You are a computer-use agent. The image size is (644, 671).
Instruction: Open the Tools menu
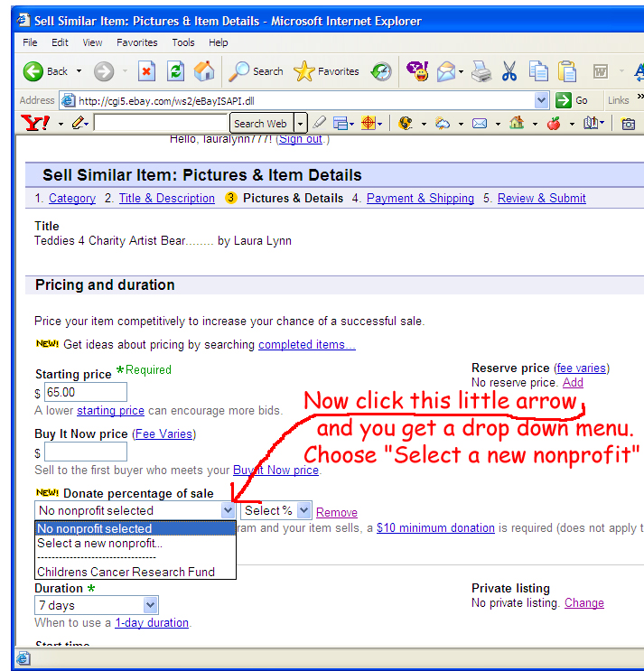click(183, 42)
